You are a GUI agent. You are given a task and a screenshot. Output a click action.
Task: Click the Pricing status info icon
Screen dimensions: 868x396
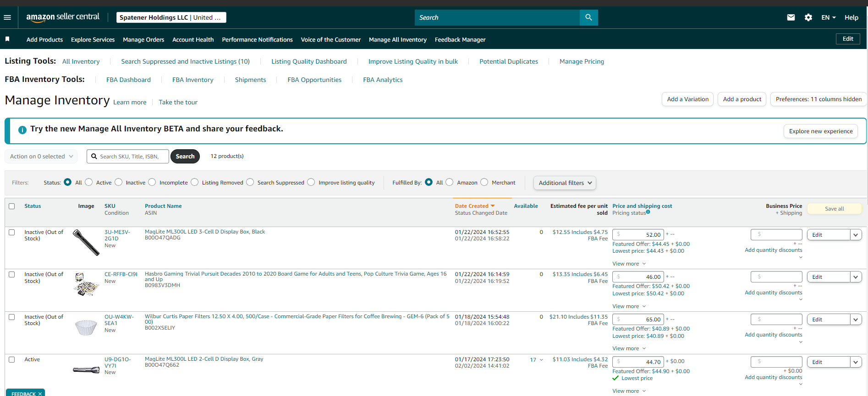pos(648,212)
